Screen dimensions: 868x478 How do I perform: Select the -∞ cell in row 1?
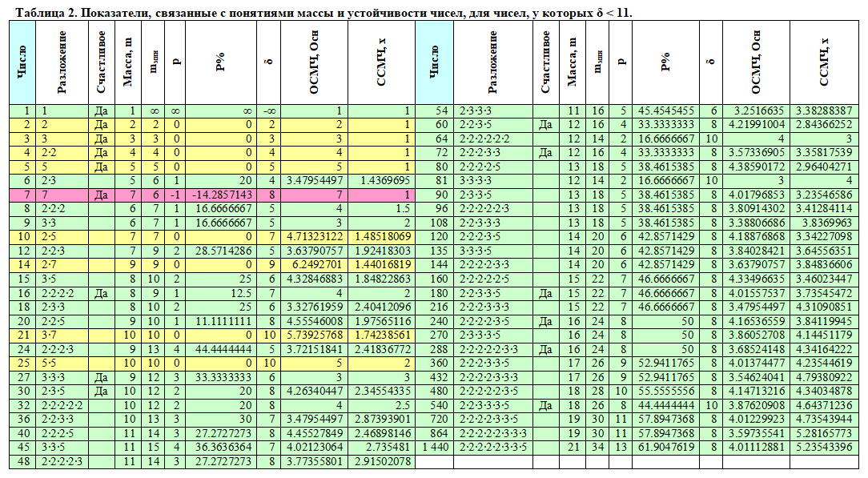pyautogui.click(x=268, y=110)
